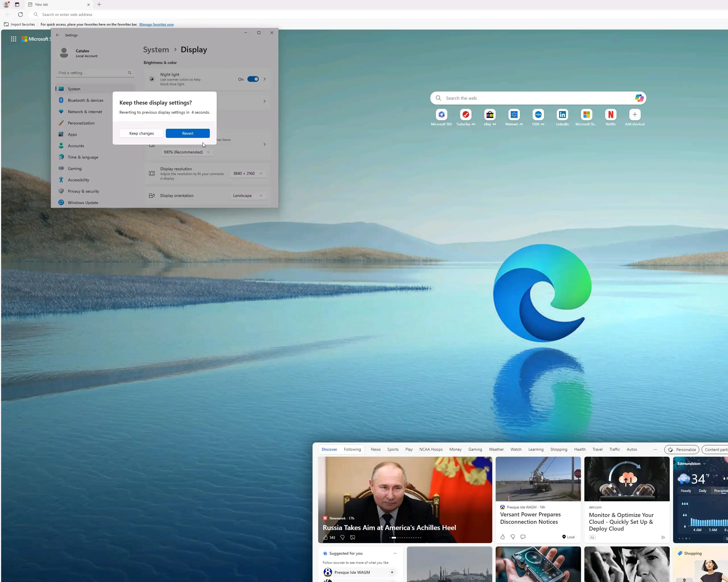The height and width of the screenshot is (582, 728).
Task: Like the Versant Power news article
Action: pyautogui.click(x=502, y=537)
